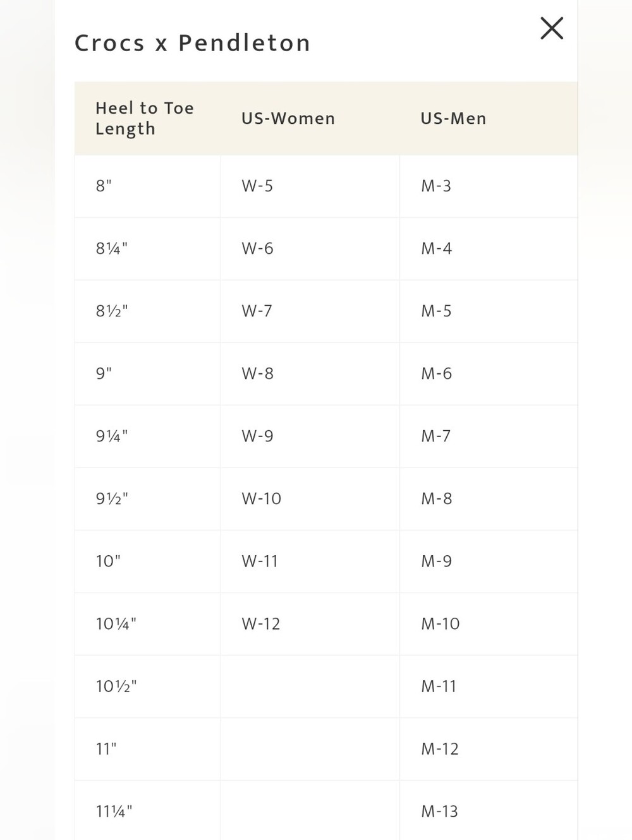This screenshot has width=632, height=840.
Task: Click the US-Women column header
Action: pos(288,118)
